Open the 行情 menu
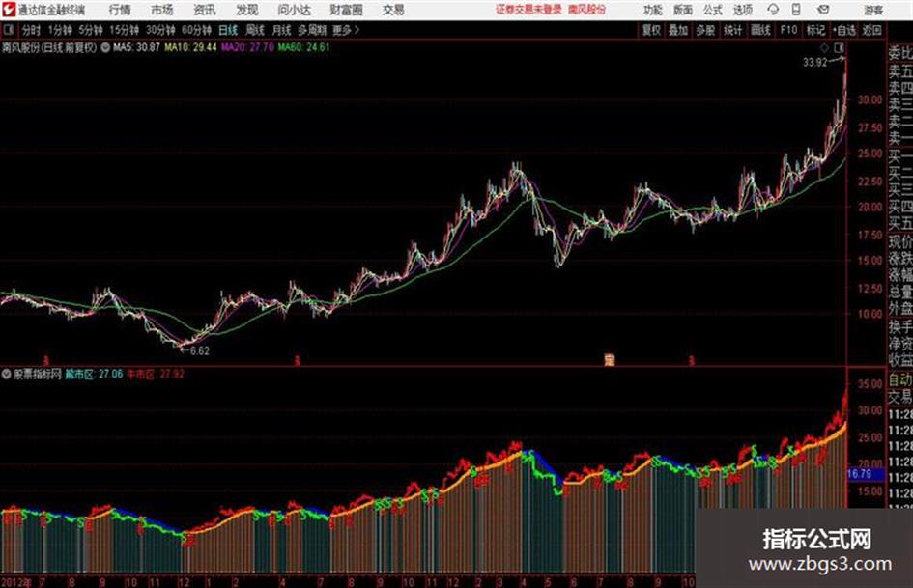913x588 pixels. [120, 10]
